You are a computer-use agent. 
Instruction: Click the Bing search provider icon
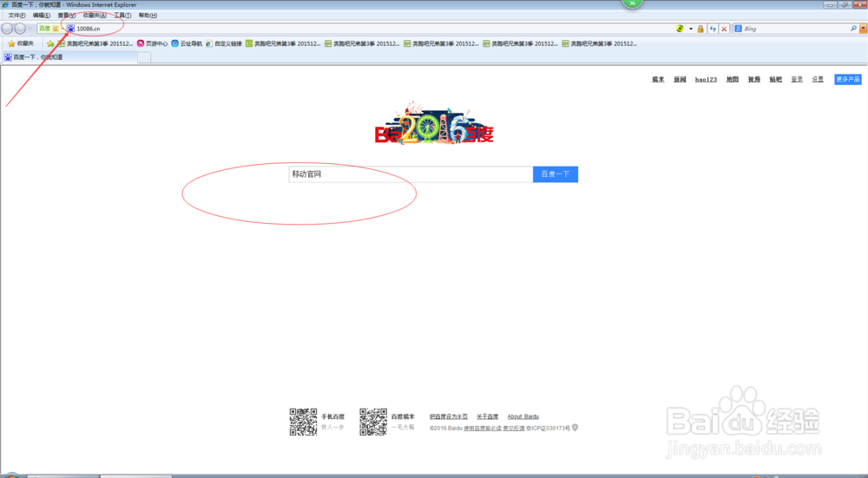[x=738, y=29]
